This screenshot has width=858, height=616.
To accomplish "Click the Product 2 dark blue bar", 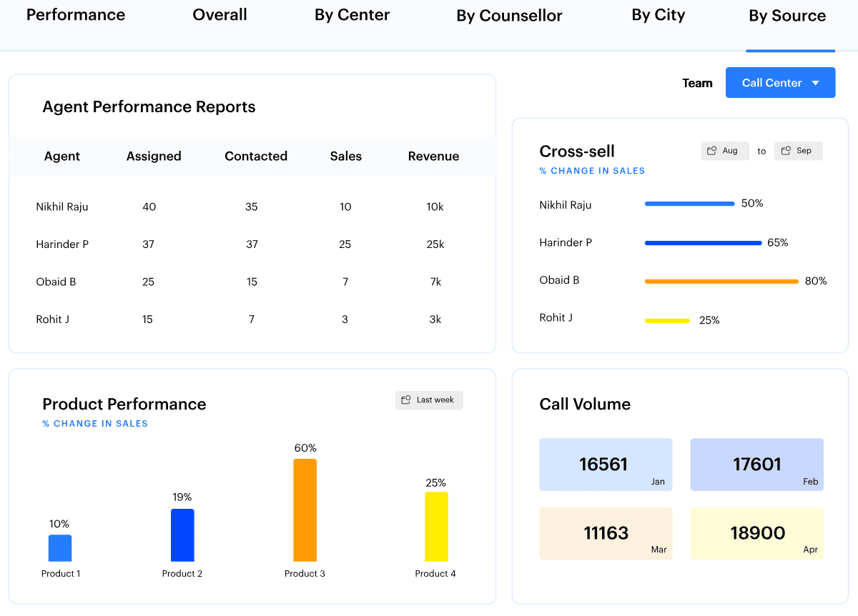I will 182,535.
